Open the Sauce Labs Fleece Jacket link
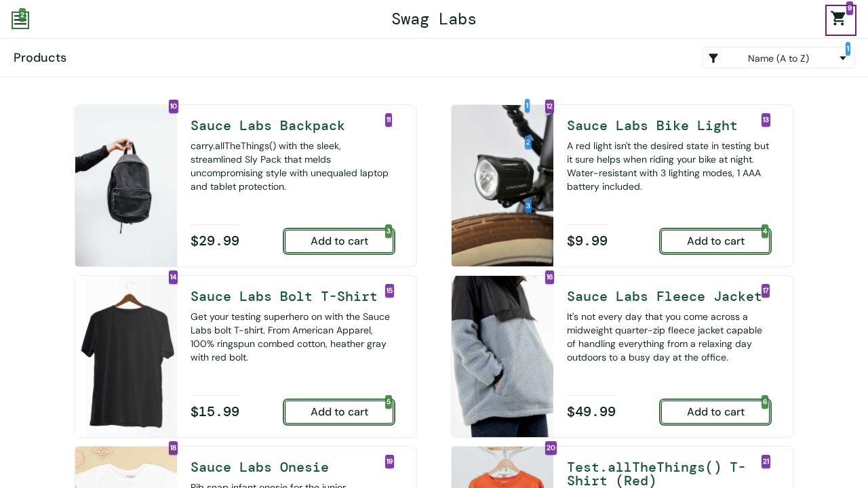 click(664, 296)
